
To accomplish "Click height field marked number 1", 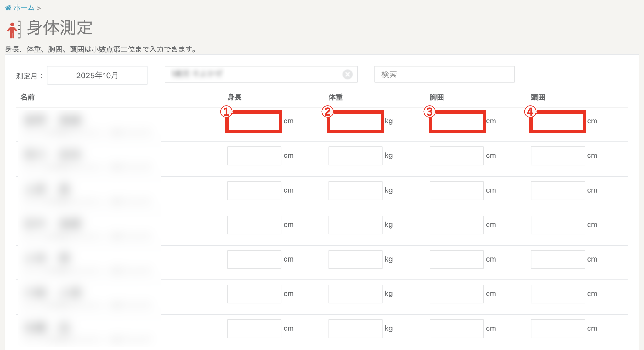I will tap(254, 122).
